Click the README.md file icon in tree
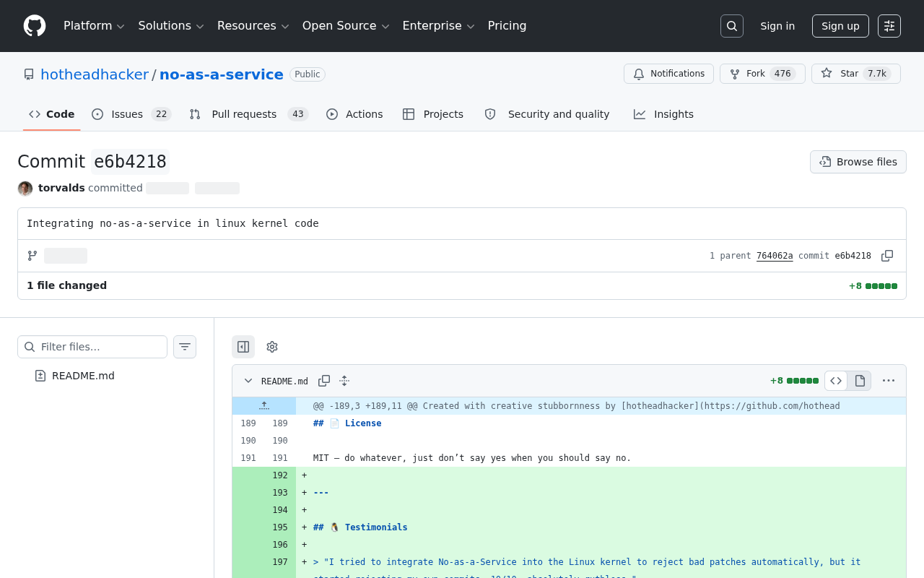The height and width of the screenshot is (578, 924). (40, 376)
